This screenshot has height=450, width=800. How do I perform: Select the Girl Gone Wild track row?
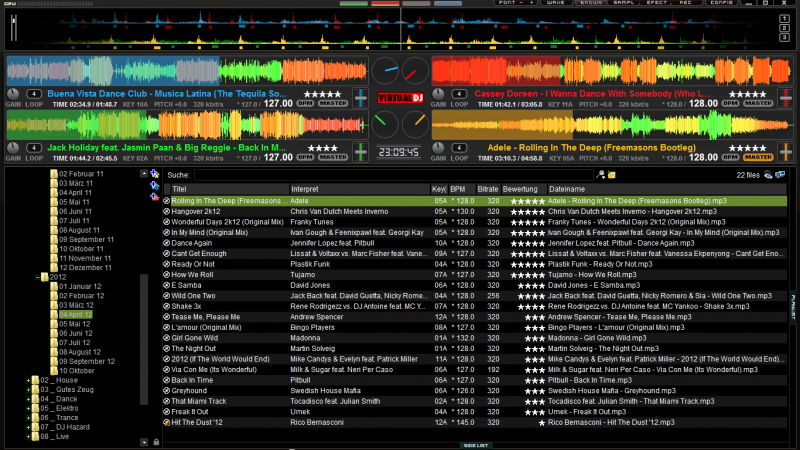[x=474, y=338]
